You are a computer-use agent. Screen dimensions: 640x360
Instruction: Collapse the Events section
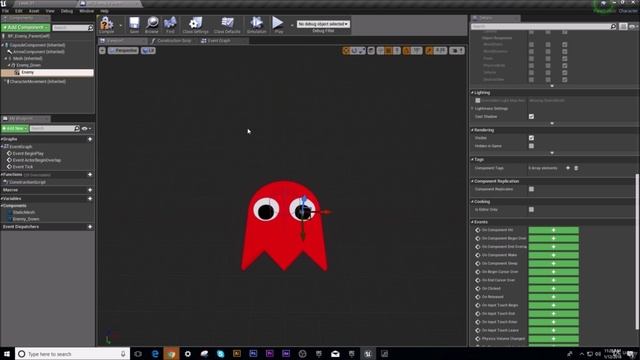point(472,222)
